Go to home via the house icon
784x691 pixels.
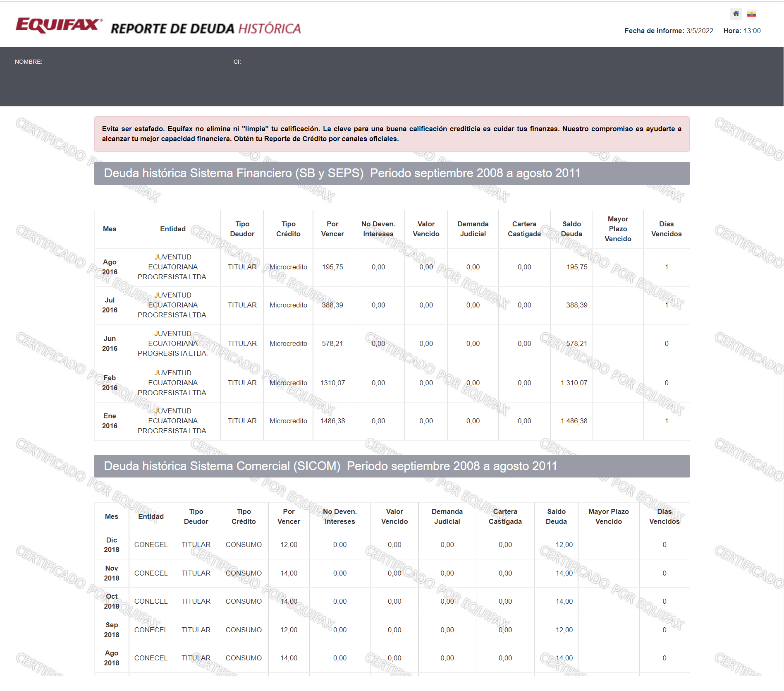[736, 14]
